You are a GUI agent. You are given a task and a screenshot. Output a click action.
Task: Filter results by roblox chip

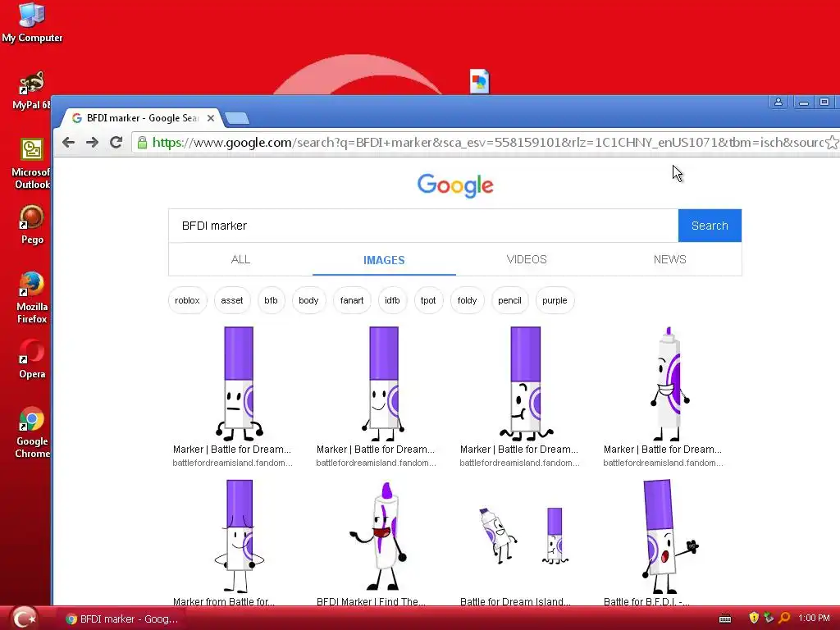[x=187, y=300]
